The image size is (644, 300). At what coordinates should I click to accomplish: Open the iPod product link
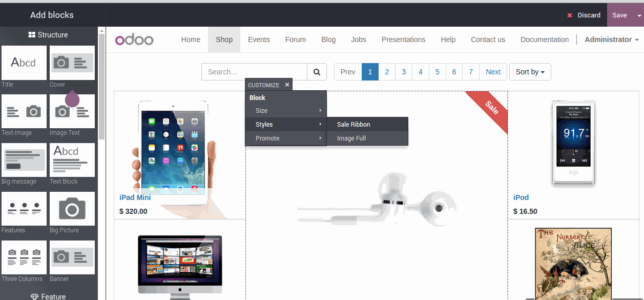(521, 197)
